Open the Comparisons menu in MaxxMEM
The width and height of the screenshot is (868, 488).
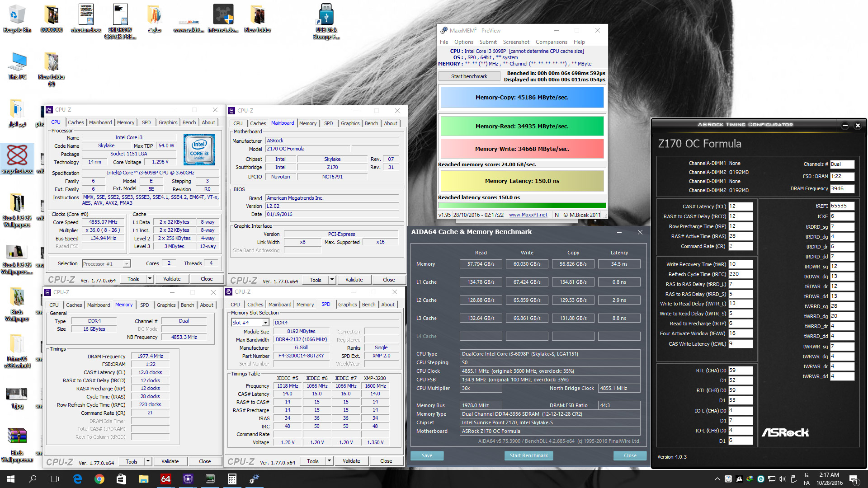pos(552,42)
